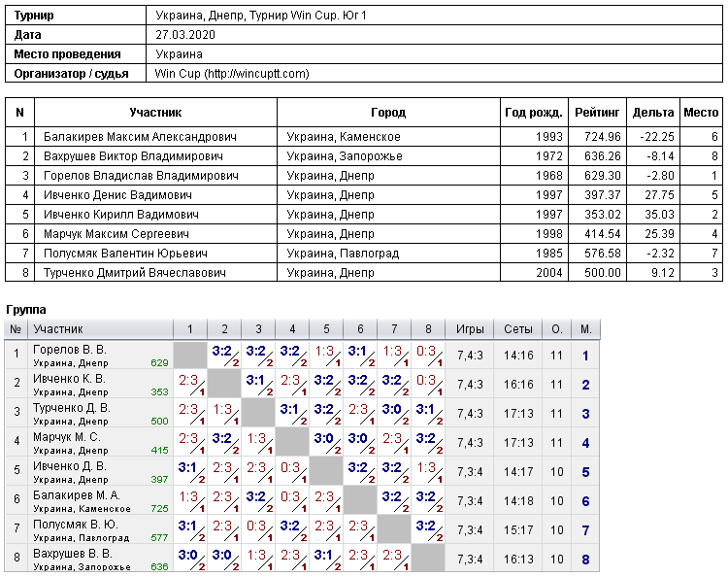Select participant 'Марчук Максим Сергеевич'
This screenshot has width=728, height=577.
point(116,234)
